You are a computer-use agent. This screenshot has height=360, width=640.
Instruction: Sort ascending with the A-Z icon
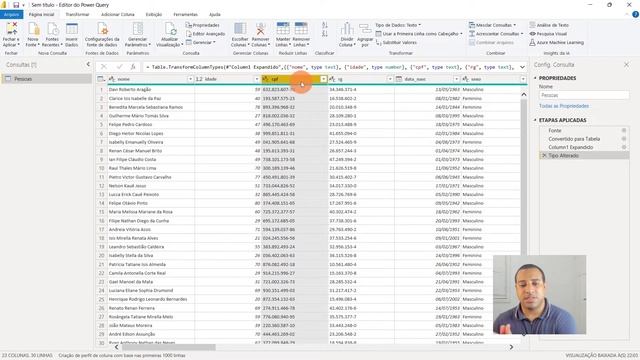(324, 25)
